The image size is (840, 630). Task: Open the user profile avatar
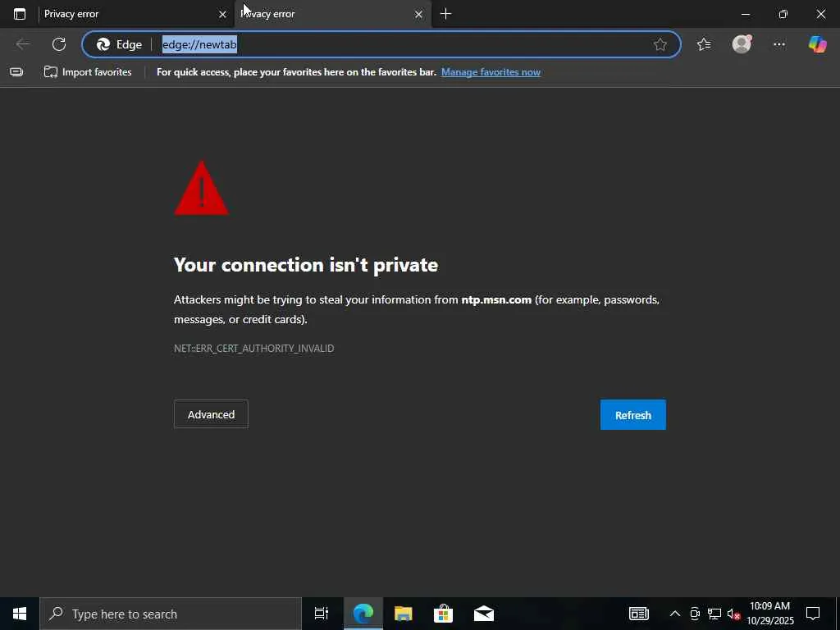point(742,44)
